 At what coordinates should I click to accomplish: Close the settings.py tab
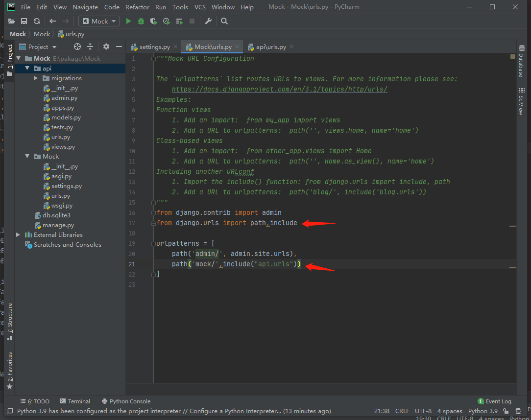click(175, 47)
